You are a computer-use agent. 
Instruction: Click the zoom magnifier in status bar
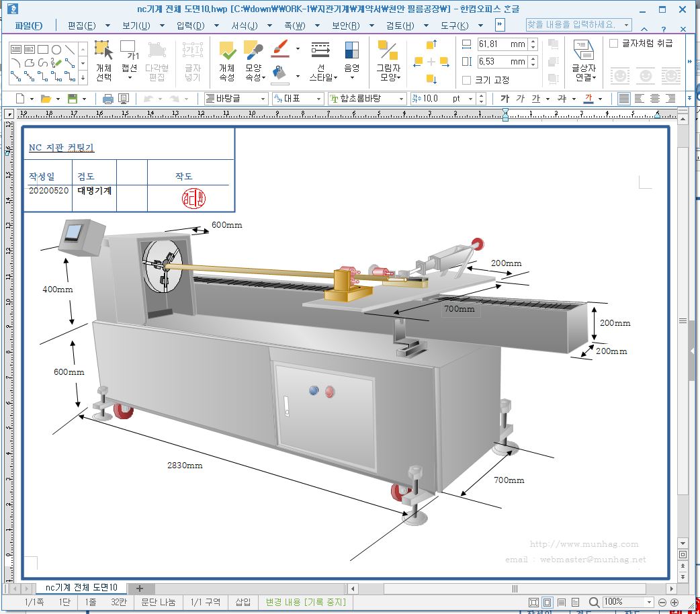[x=594, y=602]
